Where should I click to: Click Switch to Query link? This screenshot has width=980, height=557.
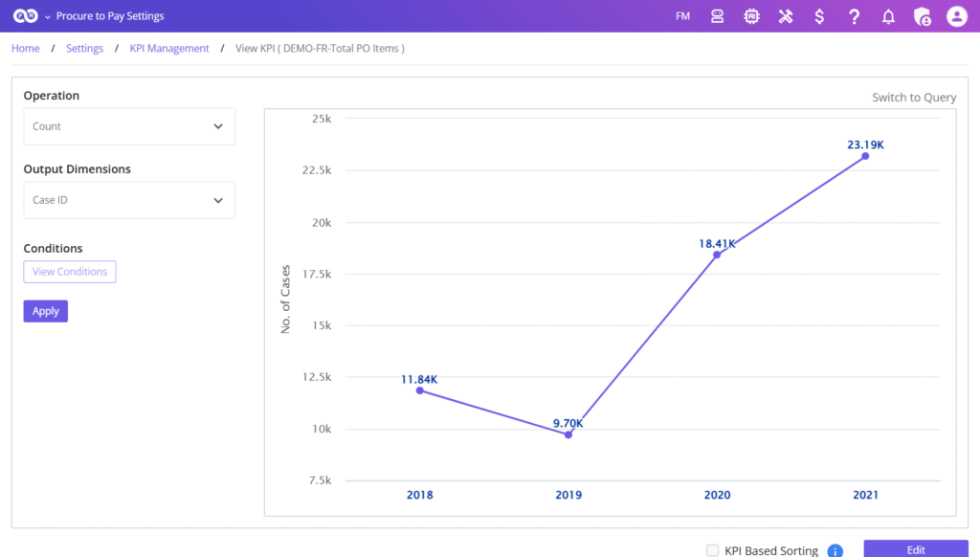pyautogui.click(x=913, y=98)
